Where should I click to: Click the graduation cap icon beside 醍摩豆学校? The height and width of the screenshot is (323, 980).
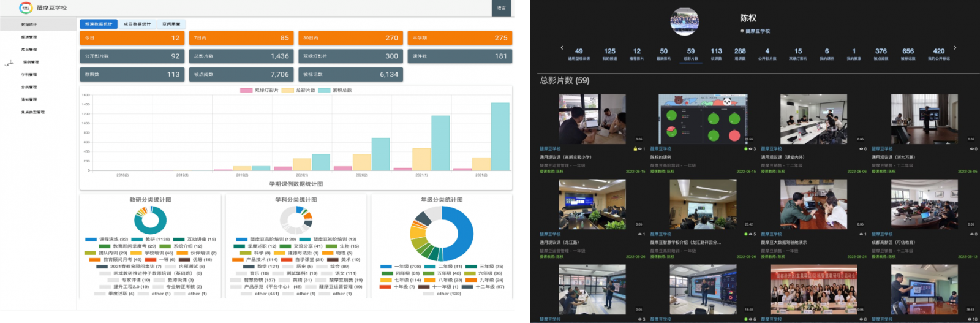coord(742,31)
